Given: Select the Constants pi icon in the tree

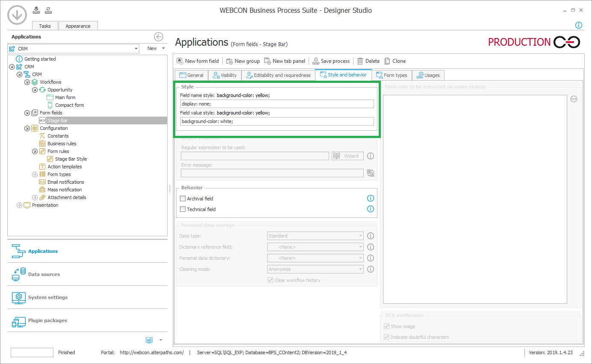Looking at the screenshot, I should tap(42, 136).
